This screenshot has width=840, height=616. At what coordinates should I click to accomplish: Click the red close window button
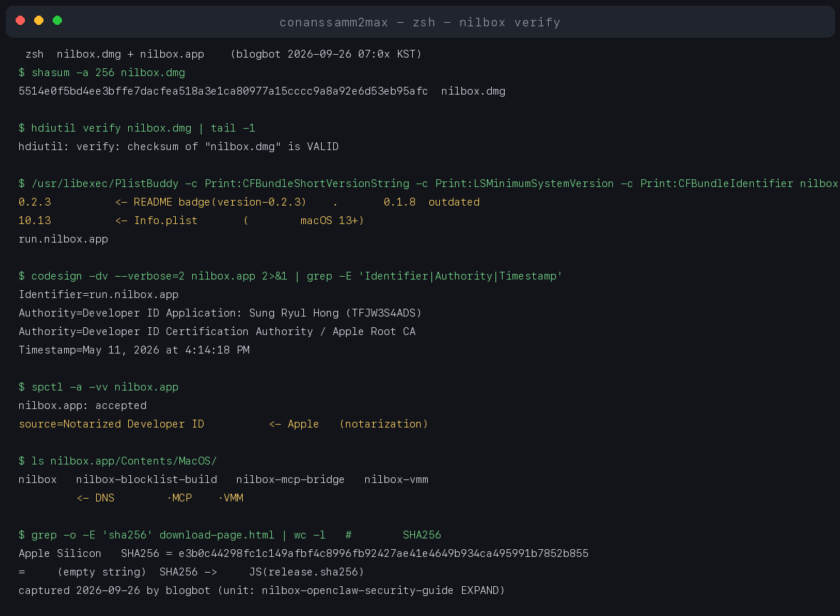click(x=21, y=21)
